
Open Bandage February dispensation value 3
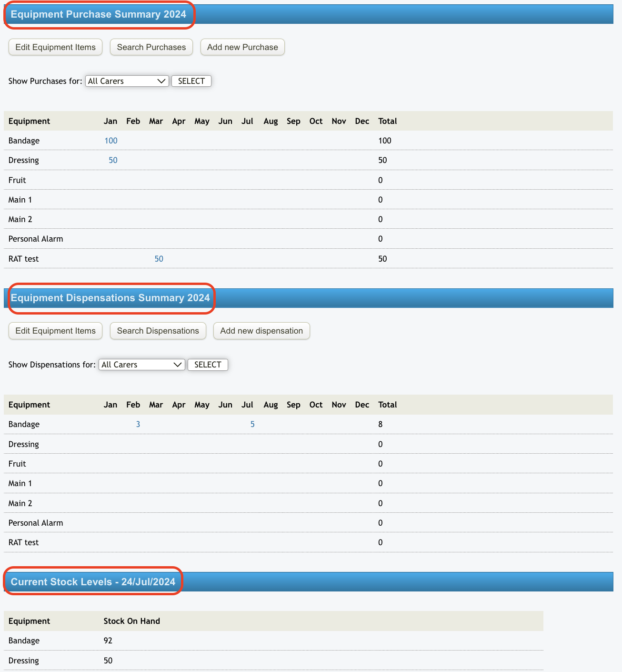pyautogui.click(x=138, y=424)
